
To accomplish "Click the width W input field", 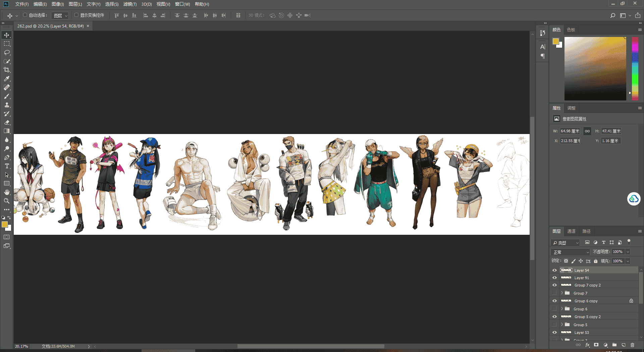I will pyautogui.click(x=570, y=131).
